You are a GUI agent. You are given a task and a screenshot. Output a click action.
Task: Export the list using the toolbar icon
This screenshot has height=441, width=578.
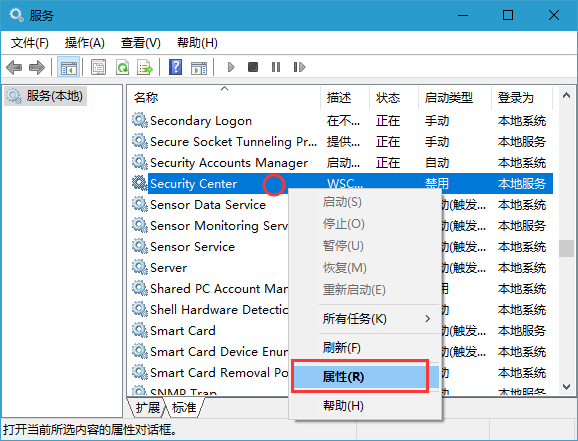(145, 67)
